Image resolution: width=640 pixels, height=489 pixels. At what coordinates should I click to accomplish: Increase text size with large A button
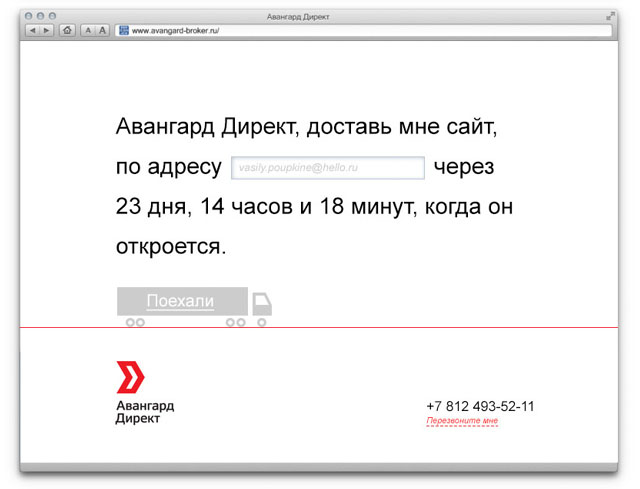(102, 31)
